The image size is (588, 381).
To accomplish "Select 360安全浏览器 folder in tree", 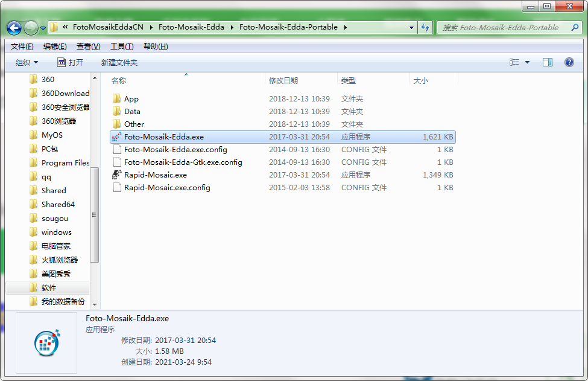I will [x=59, y=107].
